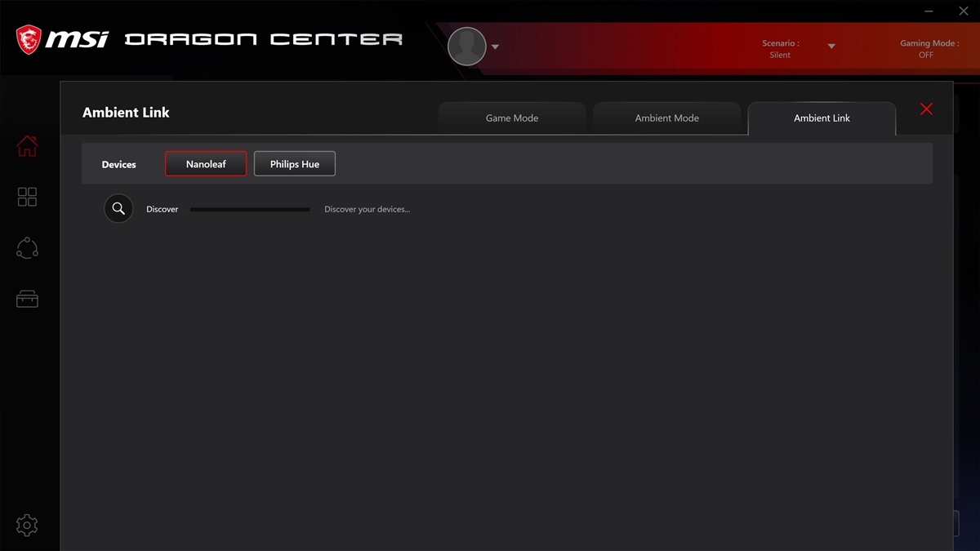Open the features grid icon in the sidebar
The height and width of the screenshot is (551, 980).
pyautogui.click(x=27, y=197)
